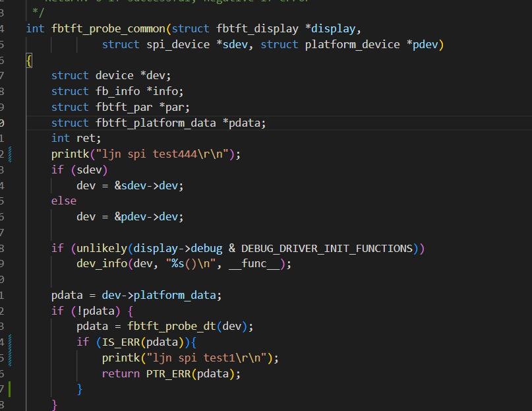Click the fbtft_probe_common function name
The image size is (532, 411).
(x=108, y=28)
